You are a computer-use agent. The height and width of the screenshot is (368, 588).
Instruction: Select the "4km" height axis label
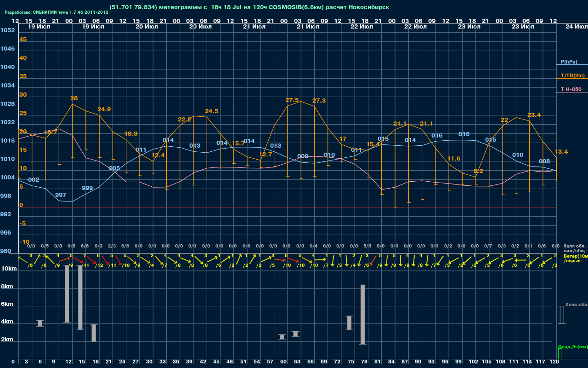[x=7, y=322]
